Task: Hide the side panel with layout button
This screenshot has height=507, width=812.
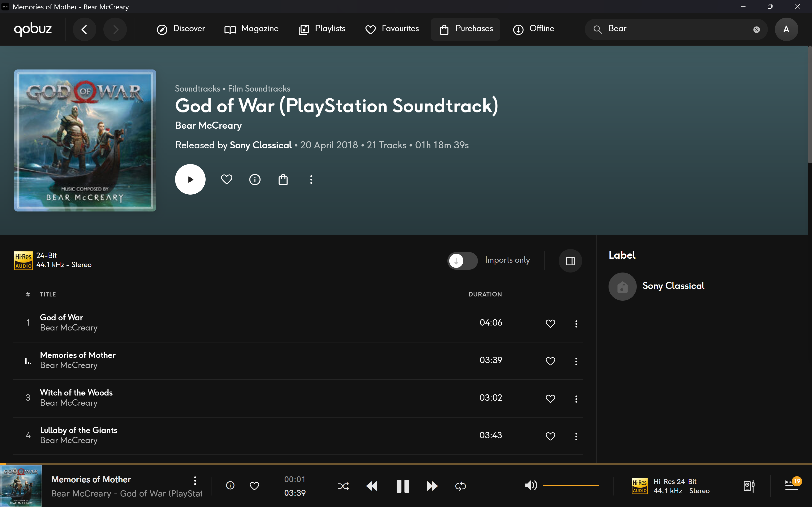Action: click(x=570, y=261)
